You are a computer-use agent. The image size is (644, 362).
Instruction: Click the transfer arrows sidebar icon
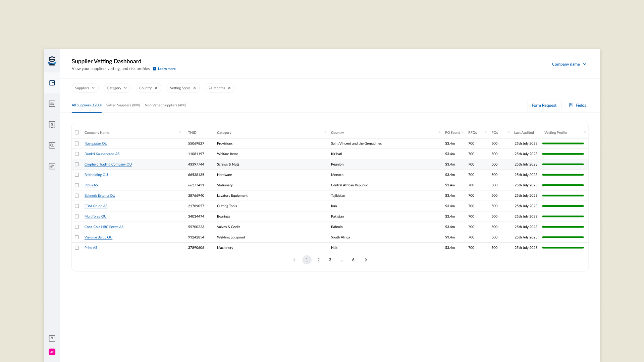point(52,104)
